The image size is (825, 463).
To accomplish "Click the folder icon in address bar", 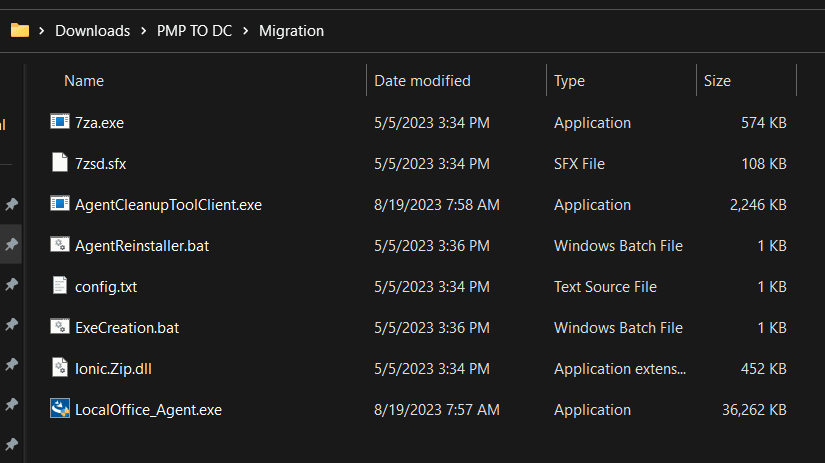I will [20, 30].
